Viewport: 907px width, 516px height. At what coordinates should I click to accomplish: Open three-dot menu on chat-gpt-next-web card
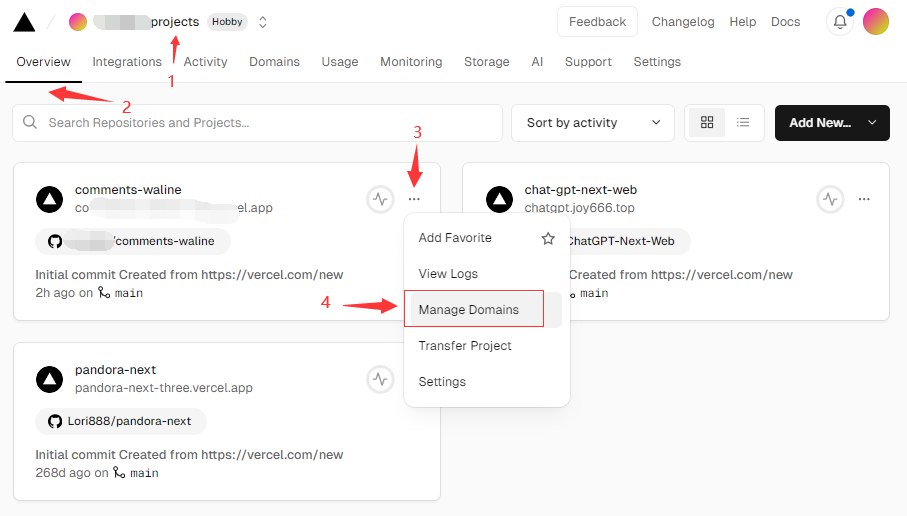click(x=864, y=199)
